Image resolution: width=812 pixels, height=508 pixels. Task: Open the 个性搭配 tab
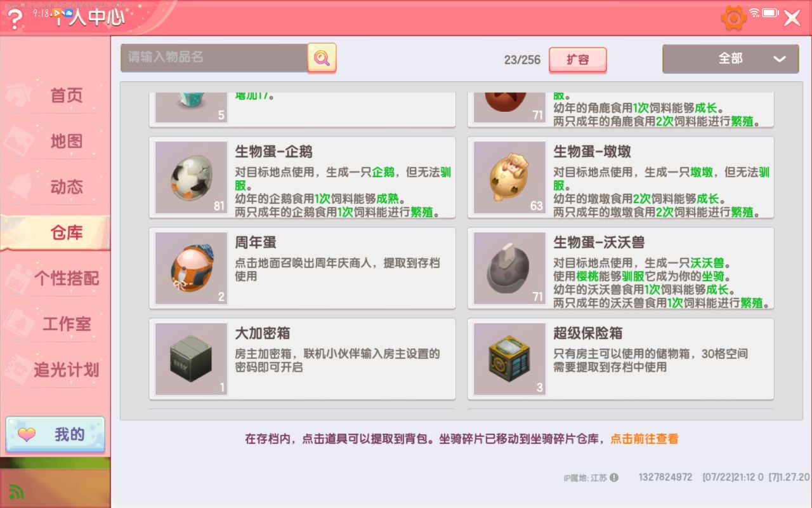click(x=66, y=278)
